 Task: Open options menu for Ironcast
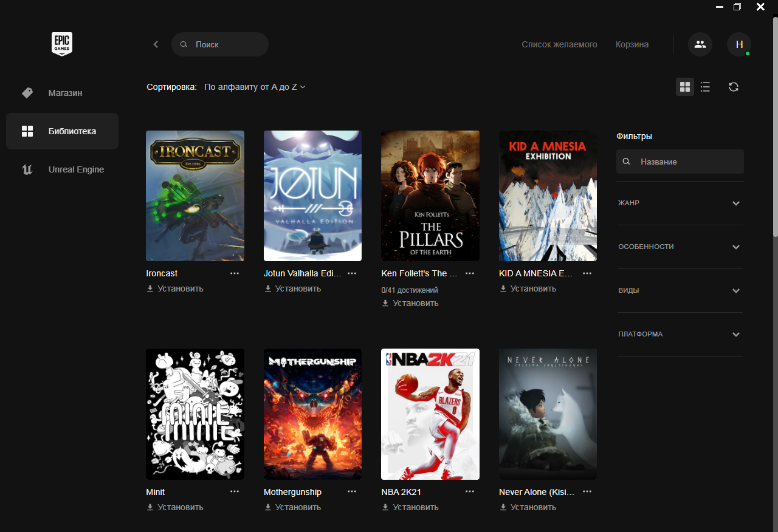pos(235,273)
